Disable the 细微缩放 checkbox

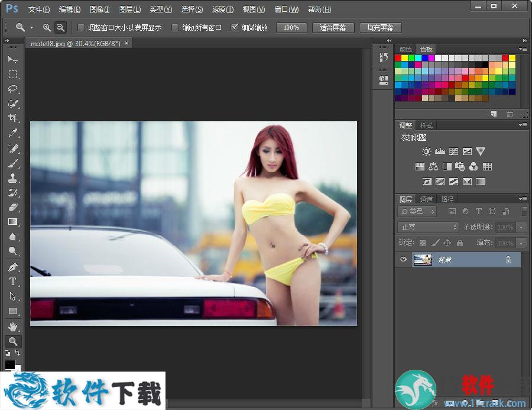click(235, 27)
